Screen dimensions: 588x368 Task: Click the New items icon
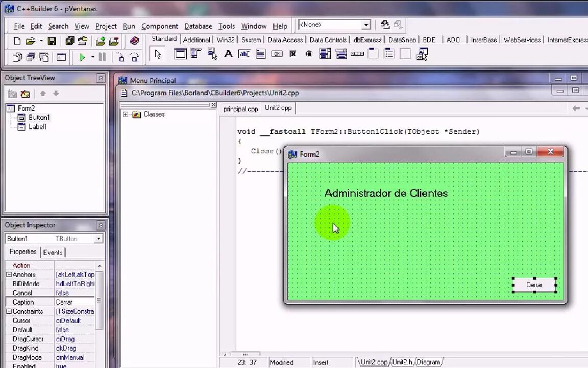click(16, 41)
